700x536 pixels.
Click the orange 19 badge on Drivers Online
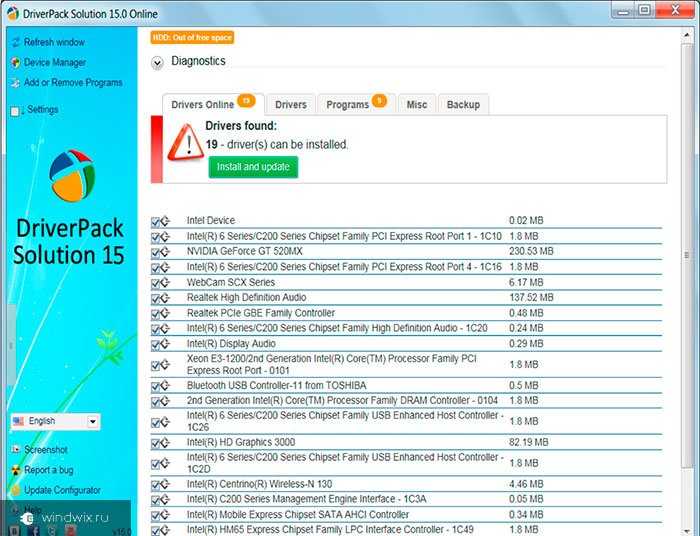click(246, 101)
